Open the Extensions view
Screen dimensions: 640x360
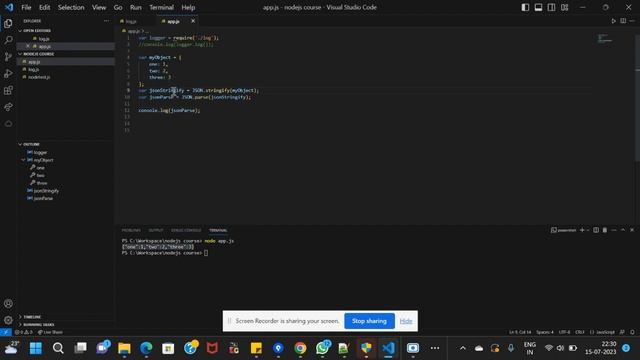(x=8, y=90)
